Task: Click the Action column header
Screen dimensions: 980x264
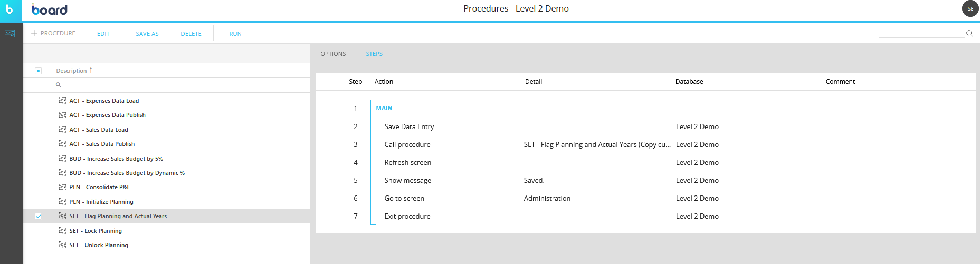Action: (384, 81)
